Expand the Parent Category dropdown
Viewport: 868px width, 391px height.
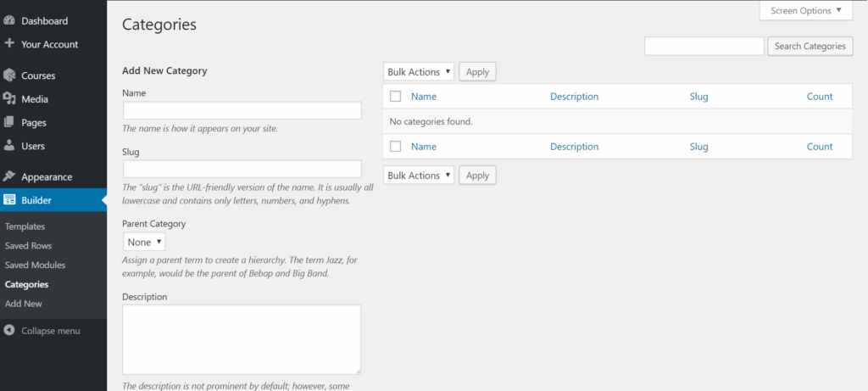144,243
